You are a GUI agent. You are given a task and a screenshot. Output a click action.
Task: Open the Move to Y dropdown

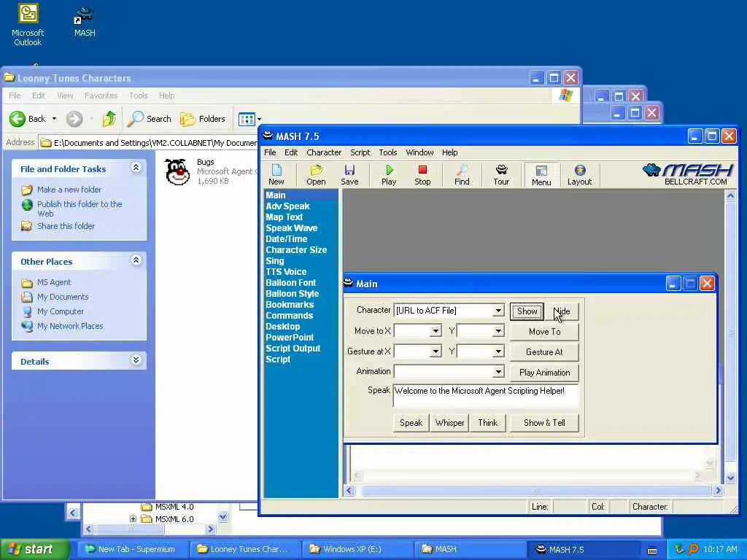tap(498, 331)
